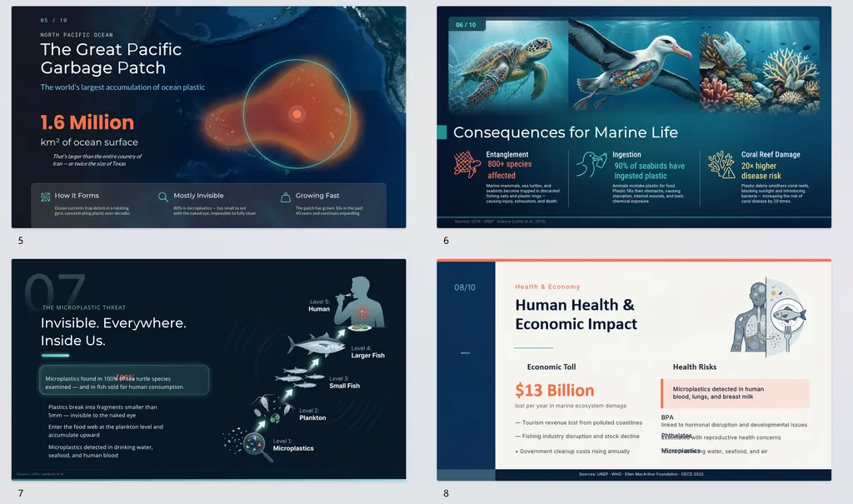Click the '08/10' page marker

click(x=465, y=287)
